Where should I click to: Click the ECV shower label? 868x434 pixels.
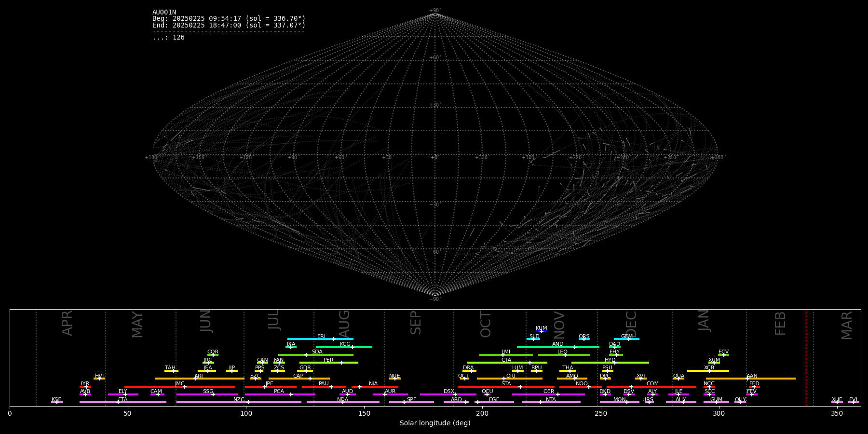[723, 352]
